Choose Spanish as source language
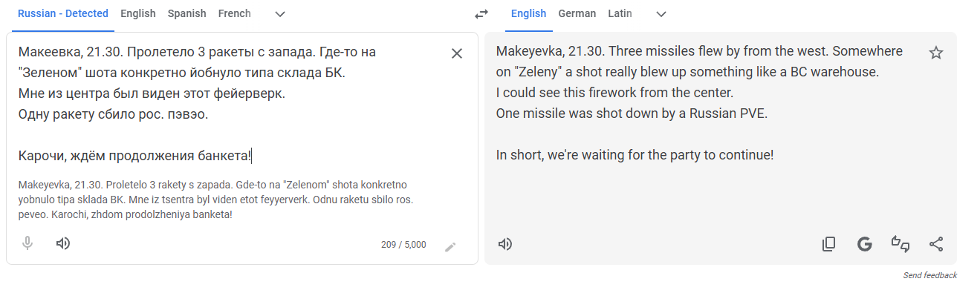 click(x=187, y=13)
